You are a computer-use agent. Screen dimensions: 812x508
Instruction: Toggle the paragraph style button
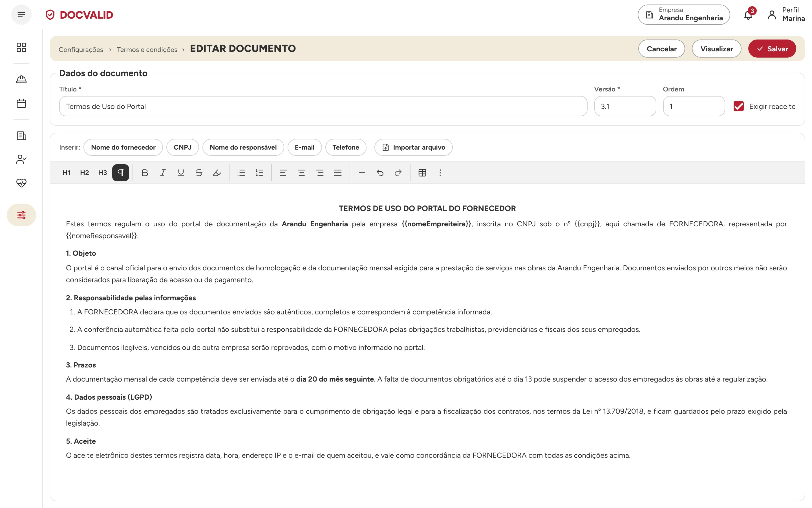(121, 173)
